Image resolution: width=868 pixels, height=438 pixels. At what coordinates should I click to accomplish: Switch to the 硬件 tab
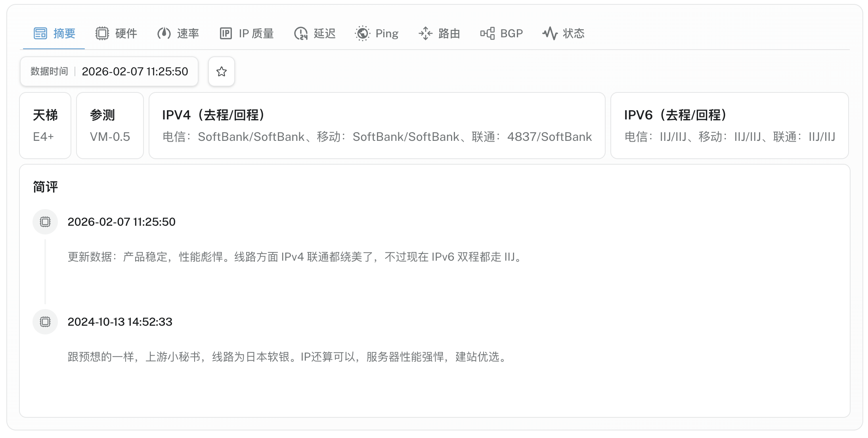126,33
